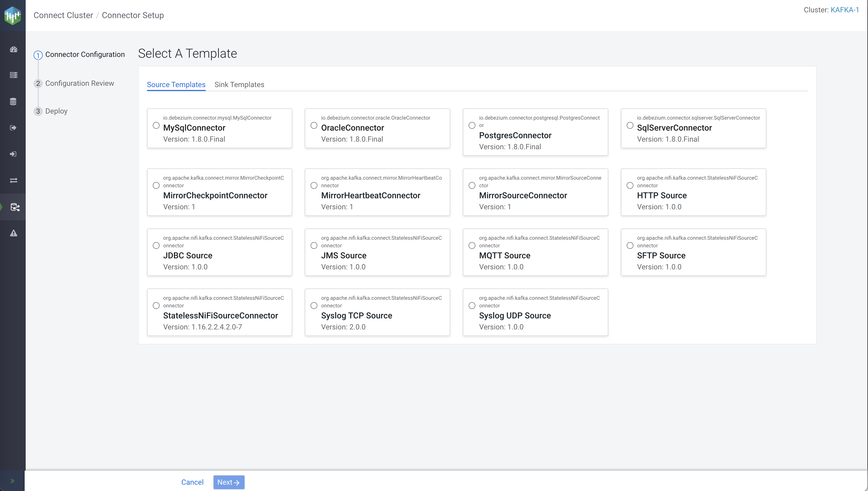Switch to the Sink Templates tab

click(x=239, y=85)
